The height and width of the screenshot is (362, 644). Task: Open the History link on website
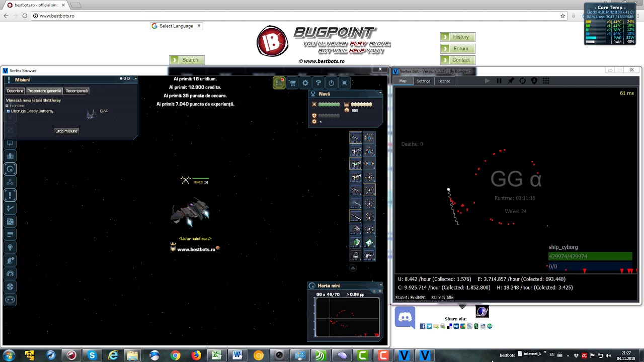pyautogui.click(x=458, y=37)
